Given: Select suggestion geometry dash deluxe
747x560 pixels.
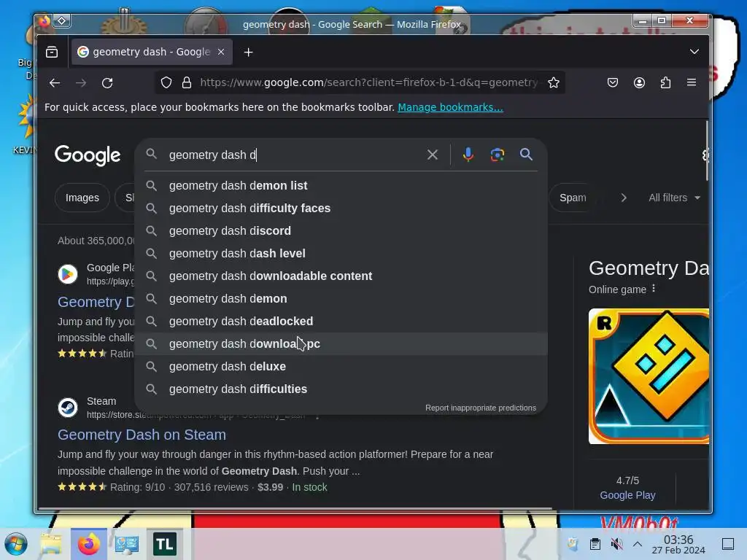Looking at the screenshot, I should [341, 367].
